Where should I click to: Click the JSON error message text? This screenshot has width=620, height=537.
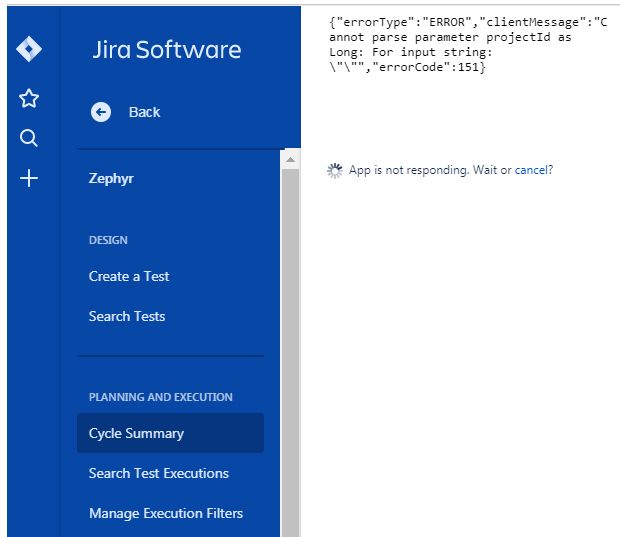[x=468, y=45]
